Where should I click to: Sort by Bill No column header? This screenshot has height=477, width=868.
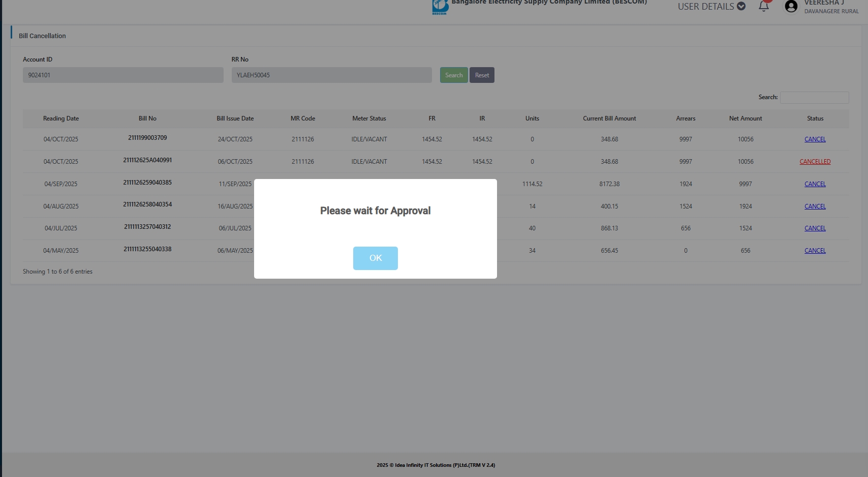pyautogui.click(x=147, y=118)
